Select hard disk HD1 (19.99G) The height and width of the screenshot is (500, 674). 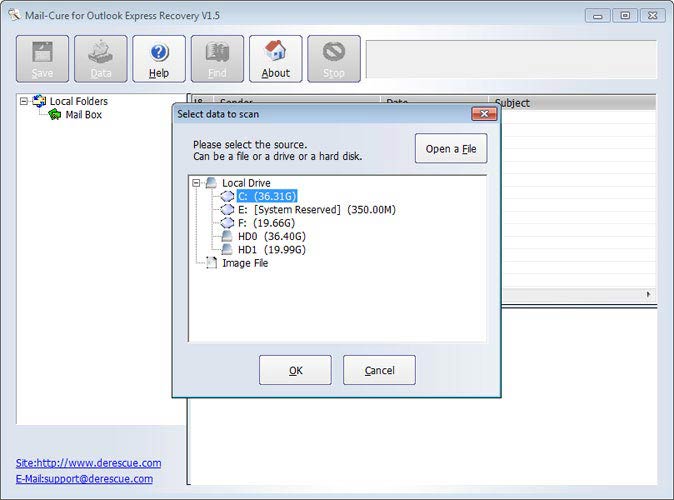click(272, 250)
